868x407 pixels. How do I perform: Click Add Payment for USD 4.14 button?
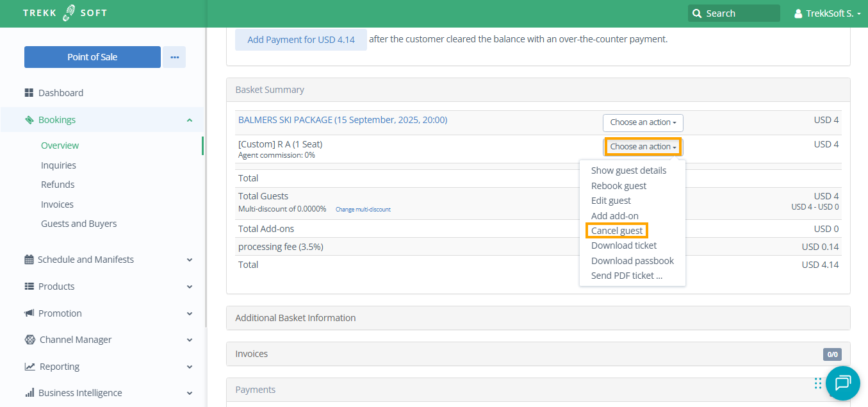pos(300,40)
